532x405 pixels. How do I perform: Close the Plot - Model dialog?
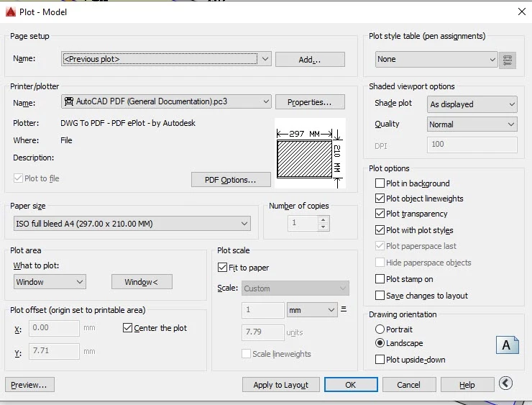[522, 12]
